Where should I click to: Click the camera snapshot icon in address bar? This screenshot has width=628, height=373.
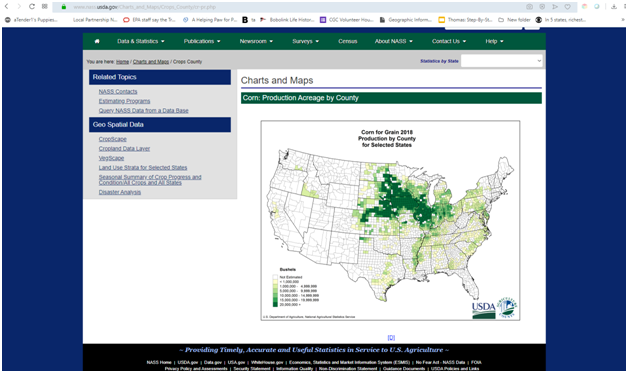(529, 7)
